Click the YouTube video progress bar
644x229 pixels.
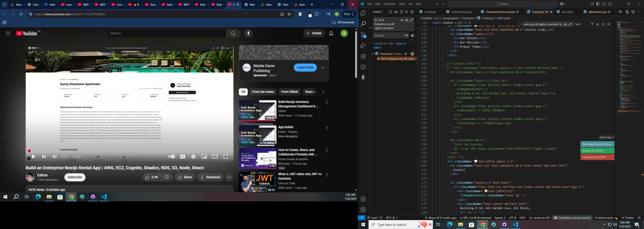[129, 151]
